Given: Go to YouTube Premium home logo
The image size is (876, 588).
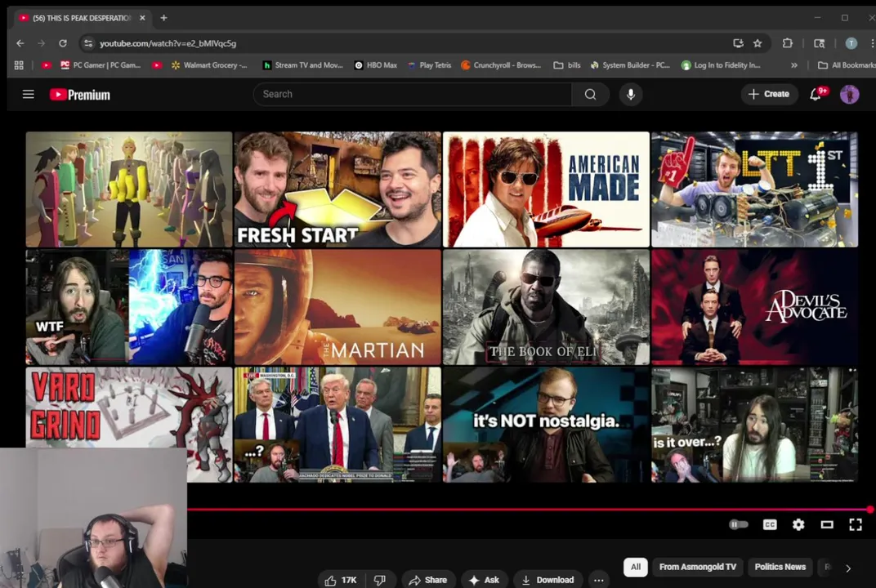Looking at the screenshot, I should (x=80, y=95).
